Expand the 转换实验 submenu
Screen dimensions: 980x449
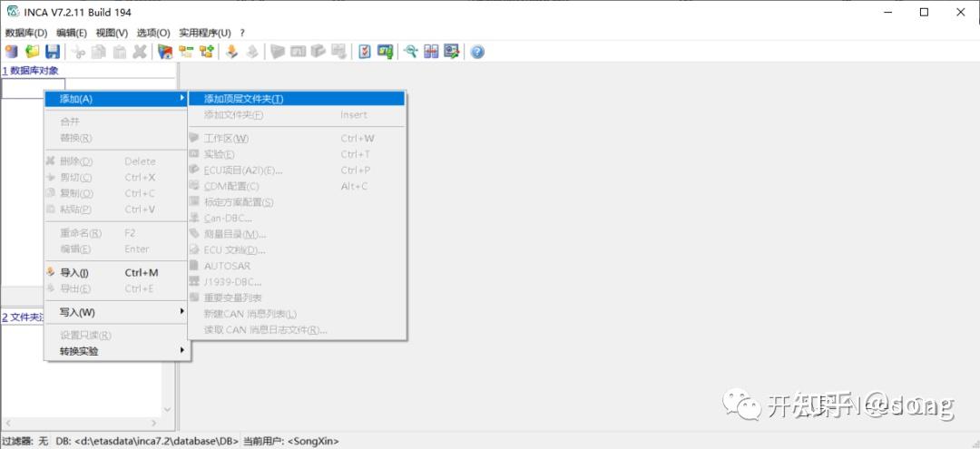(117, 351)
